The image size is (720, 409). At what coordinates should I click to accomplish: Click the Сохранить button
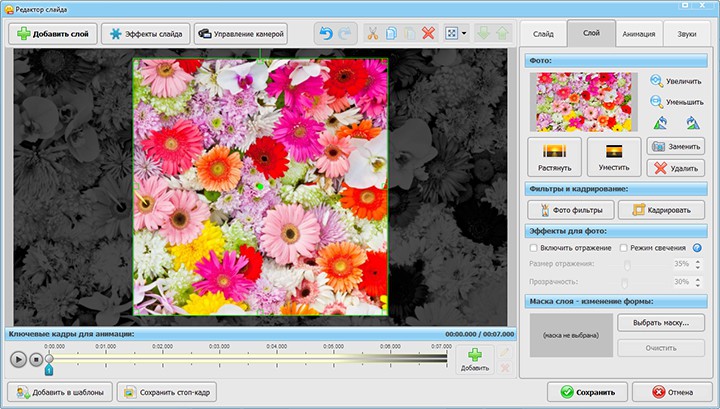587,392
